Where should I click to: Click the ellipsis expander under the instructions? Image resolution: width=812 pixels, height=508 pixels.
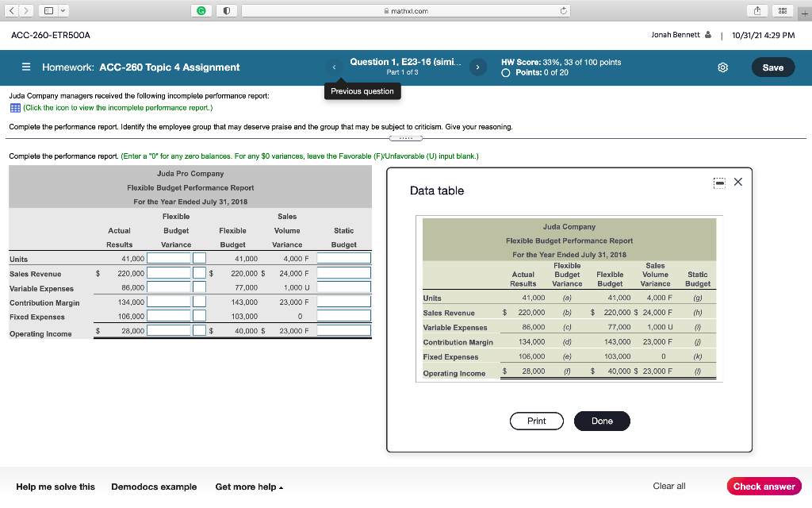pyautogui.click(x=407, y=137)
